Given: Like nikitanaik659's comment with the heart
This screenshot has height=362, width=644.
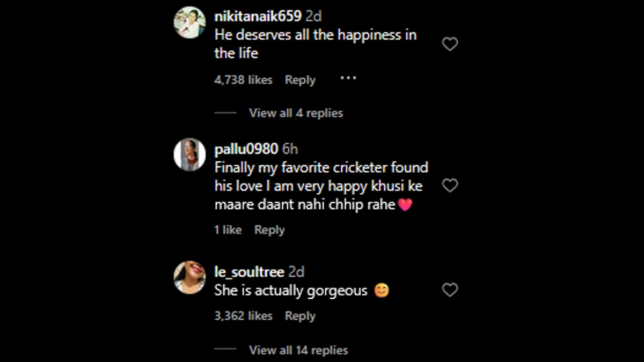Looking at the screenshot, I should click(450, 44).
